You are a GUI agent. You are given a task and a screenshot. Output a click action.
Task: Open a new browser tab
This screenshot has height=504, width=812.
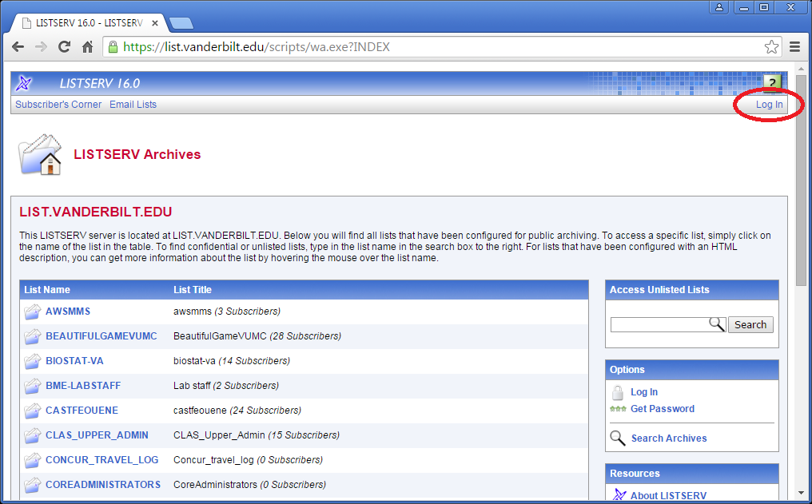point(181,23)
